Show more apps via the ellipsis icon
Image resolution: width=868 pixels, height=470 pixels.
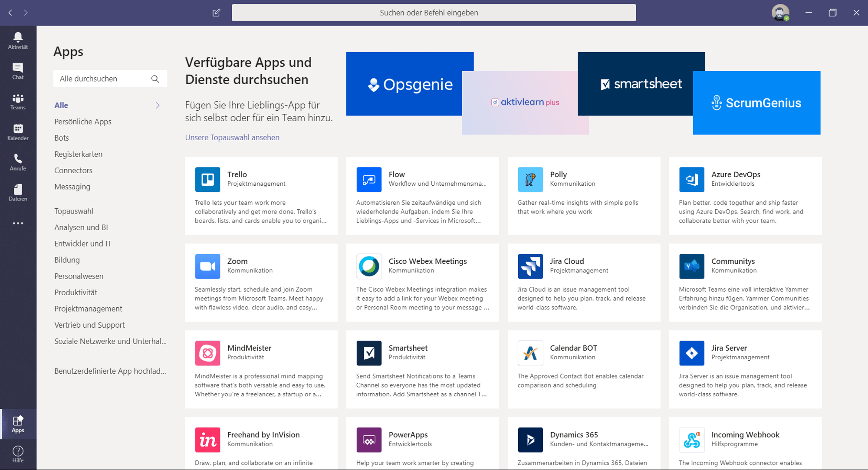18,223
